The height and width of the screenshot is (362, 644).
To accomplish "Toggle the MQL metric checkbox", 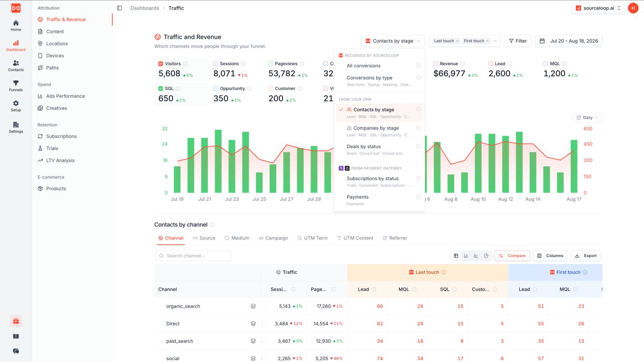I will coord(546,64).
